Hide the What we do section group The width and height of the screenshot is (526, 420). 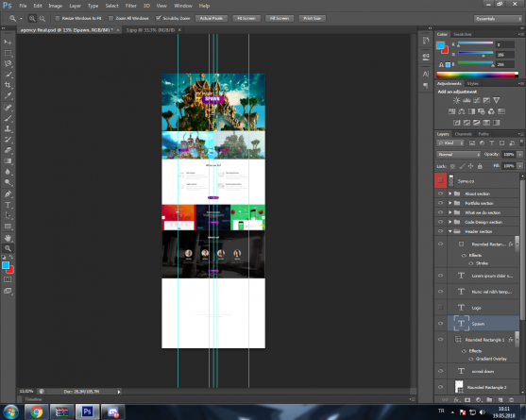440,212
